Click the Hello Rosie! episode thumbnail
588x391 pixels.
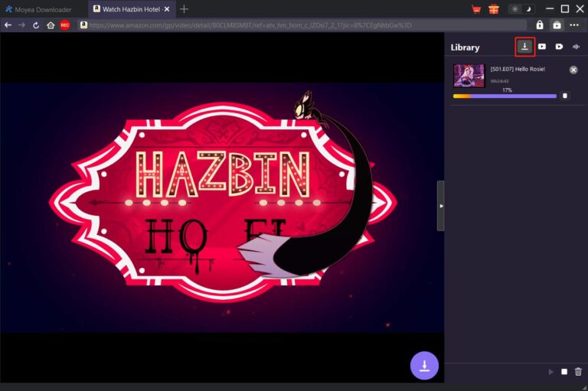click(x=469, y=76)
